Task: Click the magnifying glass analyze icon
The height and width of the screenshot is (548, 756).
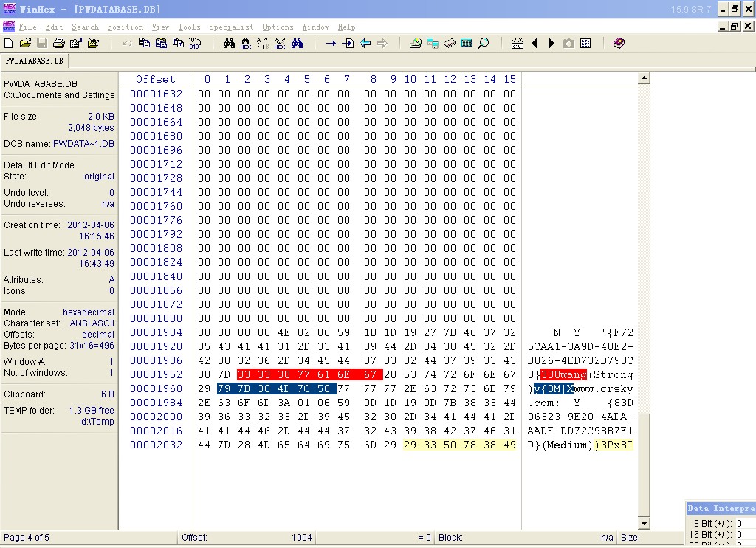Action: click(x=484, y=44)
